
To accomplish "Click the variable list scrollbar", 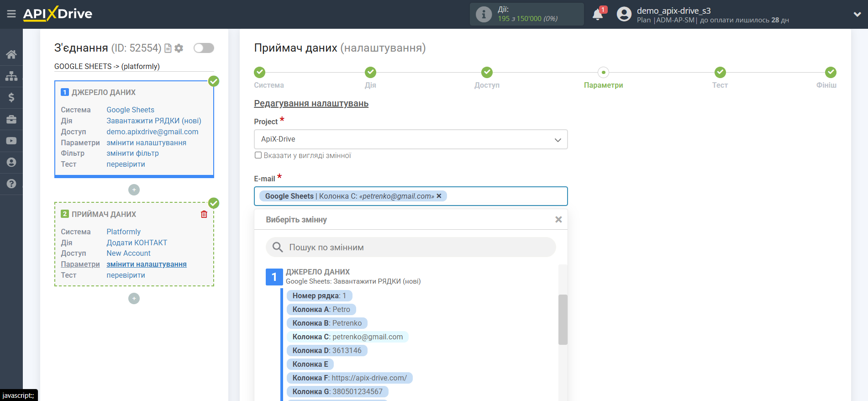I will pos(563,320).
